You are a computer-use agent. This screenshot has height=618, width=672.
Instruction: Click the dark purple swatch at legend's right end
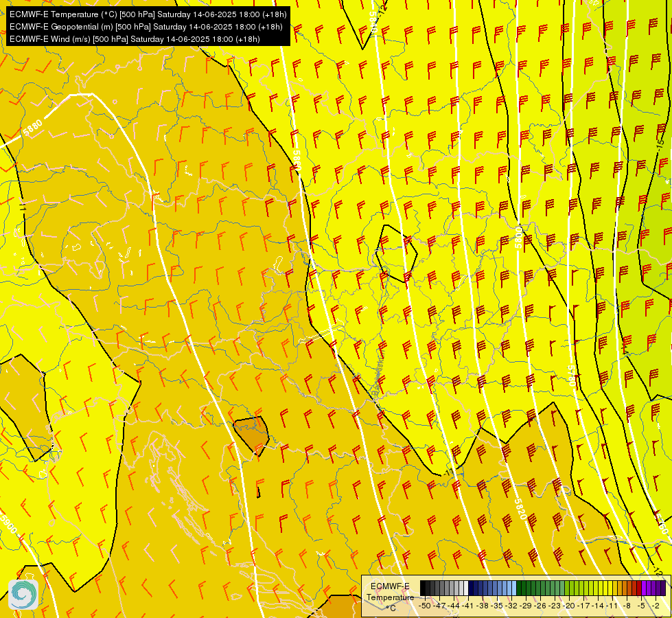point(663,588)
